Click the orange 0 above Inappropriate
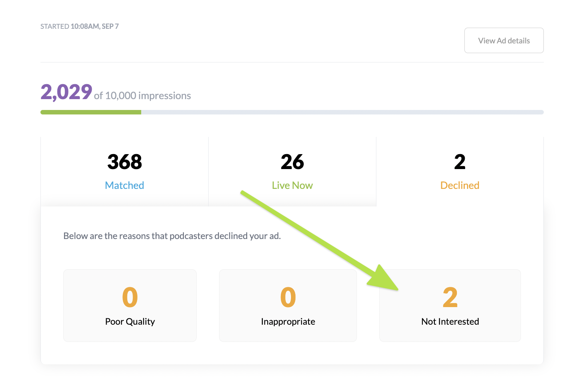 (x=288, y=297)
